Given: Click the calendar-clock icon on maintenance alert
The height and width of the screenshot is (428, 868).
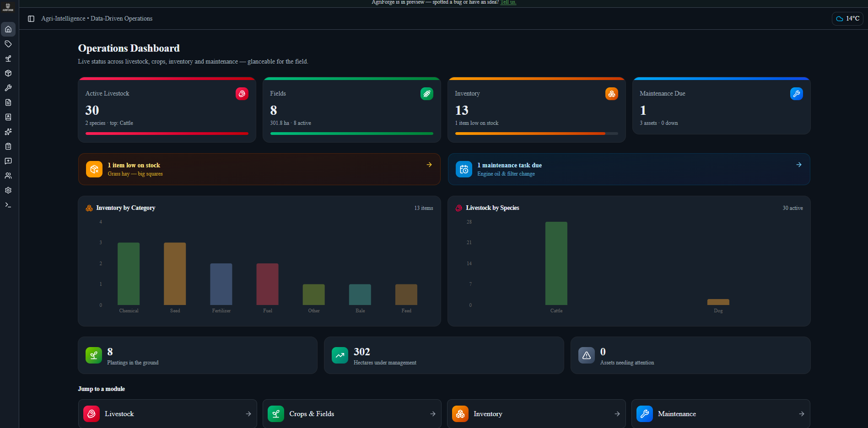Looking at the screenshot, I should [464, 169].
